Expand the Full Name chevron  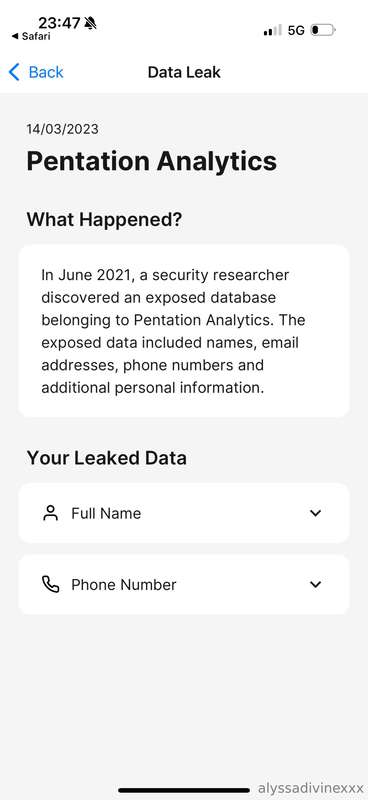point(315,513)
